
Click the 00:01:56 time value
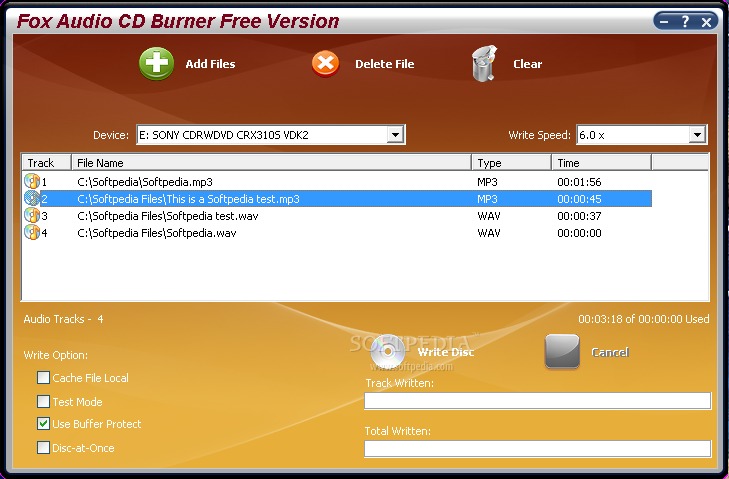tap(579, 182)
